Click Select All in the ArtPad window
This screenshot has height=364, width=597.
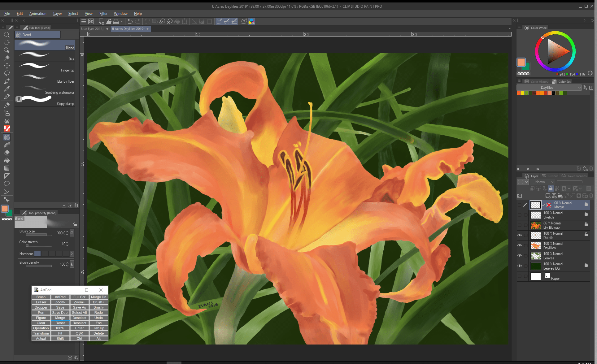tap(79, 312)
